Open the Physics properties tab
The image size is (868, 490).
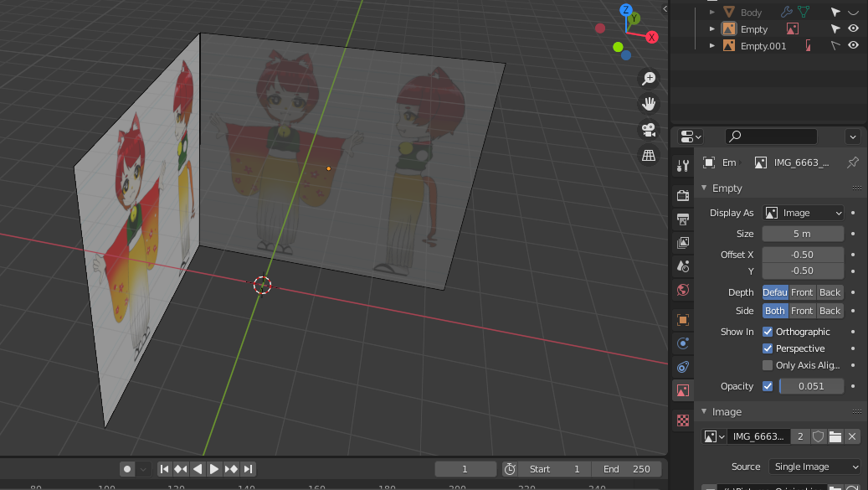click(682, 343)
